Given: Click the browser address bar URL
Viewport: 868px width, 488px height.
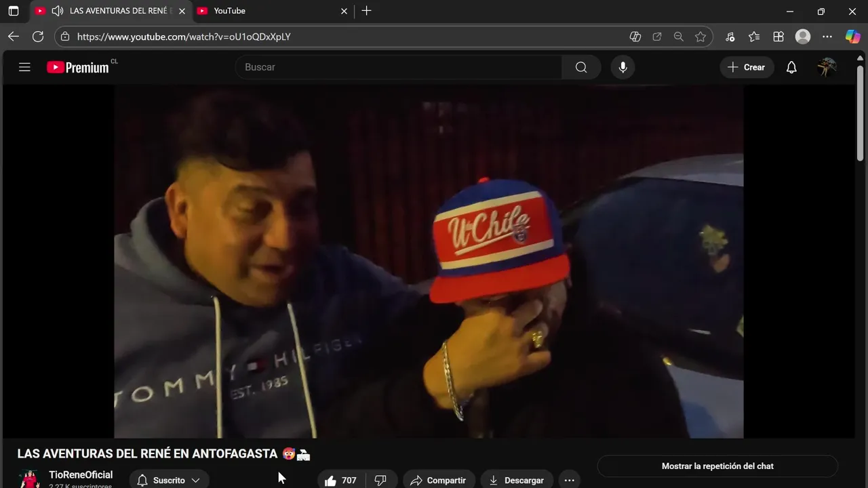Looking at the screenshot, I should (x=184, y=37).
